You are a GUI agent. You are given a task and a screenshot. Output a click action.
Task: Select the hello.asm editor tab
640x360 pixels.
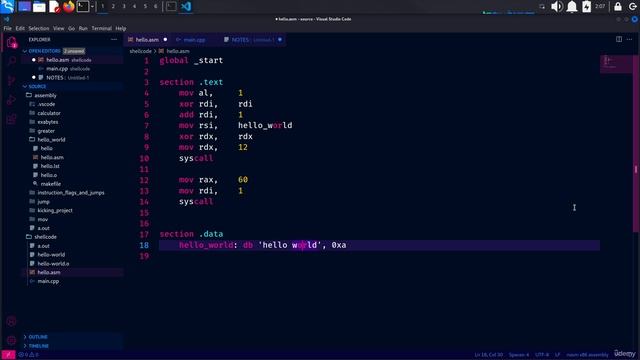pyautogui.click(x=148, y=40)
